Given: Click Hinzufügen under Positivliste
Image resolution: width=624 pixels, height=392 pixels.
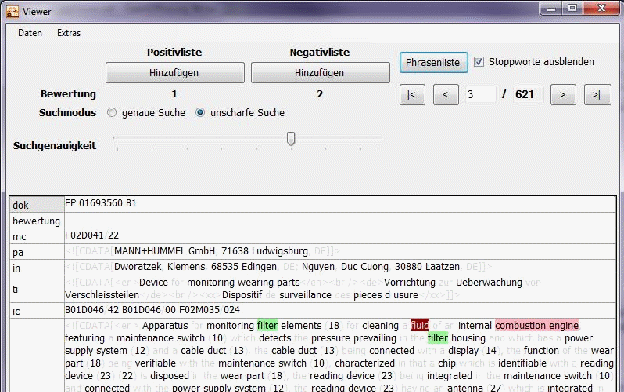Looking at the screenshot, I should coord(175,72).
